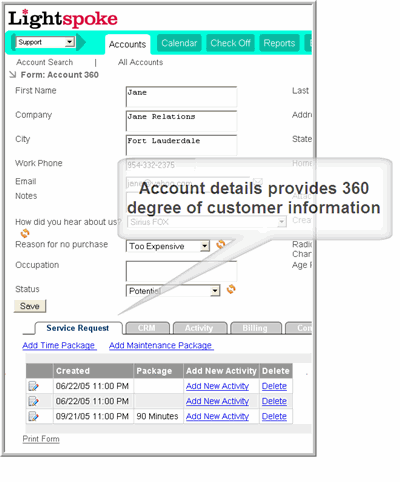
Task: Click the First Name field containing Jane
Action: point(181,97)
